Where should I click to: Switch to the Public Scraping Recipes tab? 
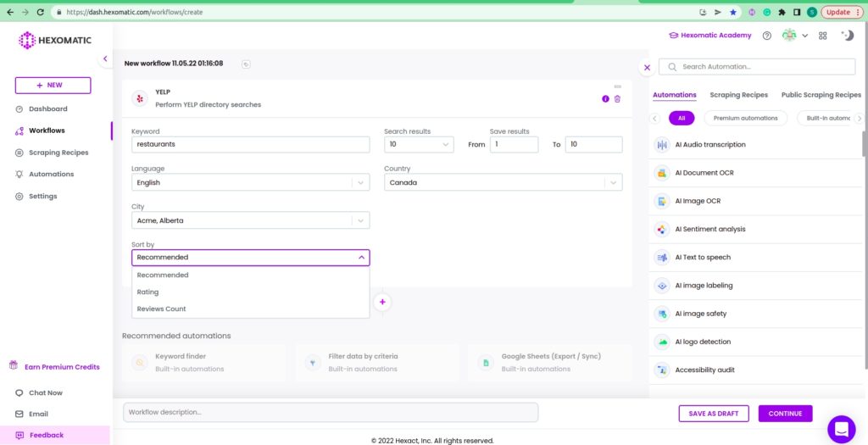(821, 95)
